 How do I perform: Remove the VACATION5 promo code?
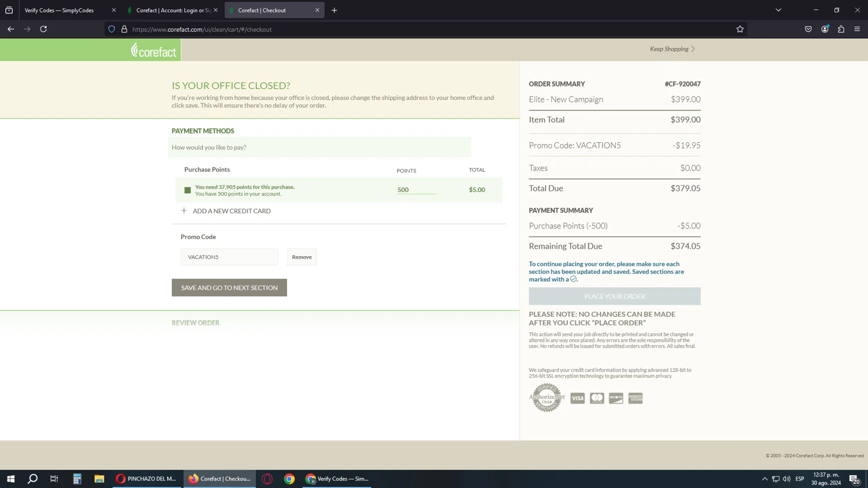[301, 257]
